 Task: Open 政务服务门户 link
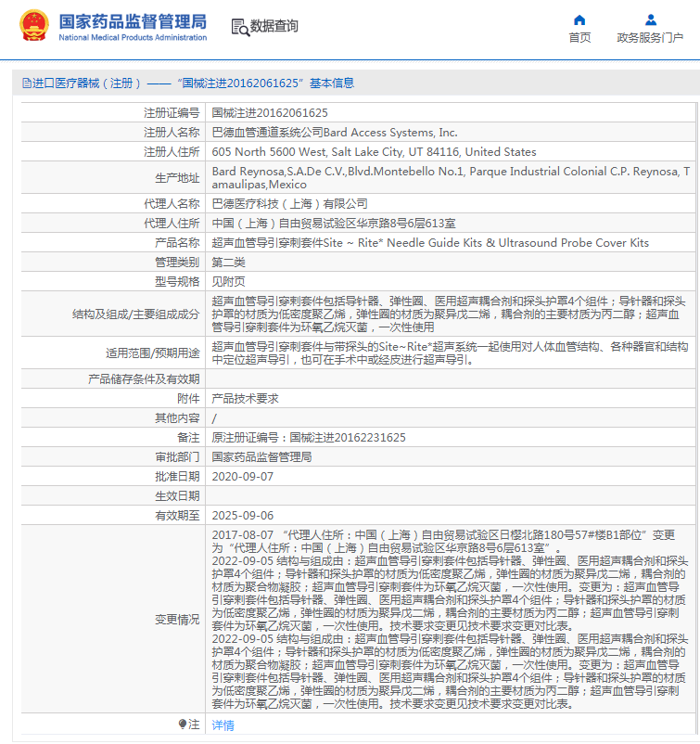pos(650,37)
